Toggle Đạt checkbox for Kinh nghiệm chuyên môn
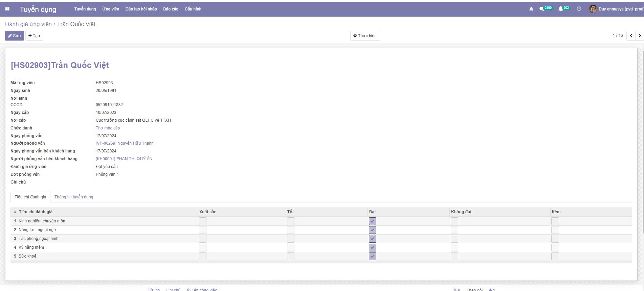This screenshot has width=644, height=291. [x=372, y=221]
